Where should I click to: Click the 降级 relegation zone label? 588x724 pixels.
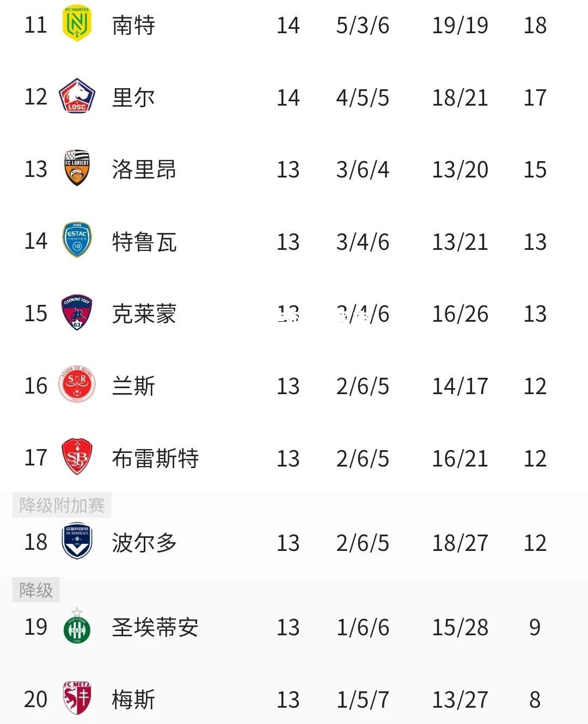[x=36, y=590]
